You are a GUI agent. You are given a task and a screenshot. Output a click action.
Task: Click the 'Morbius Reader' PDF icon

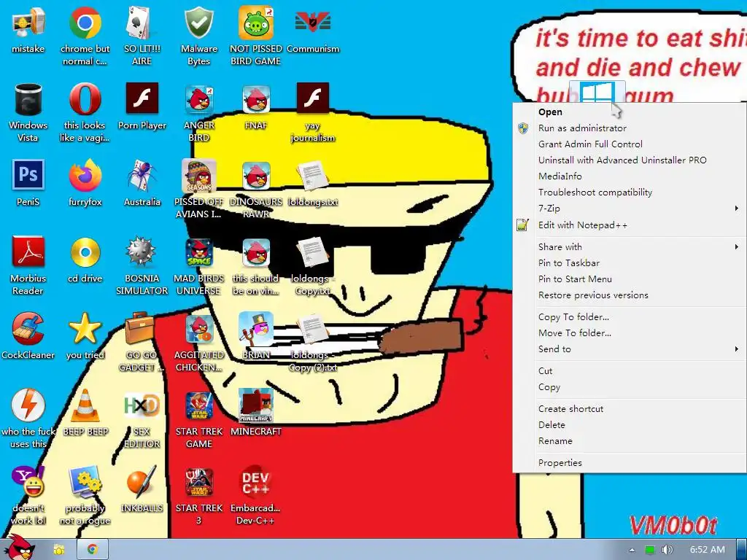(28, 252)
